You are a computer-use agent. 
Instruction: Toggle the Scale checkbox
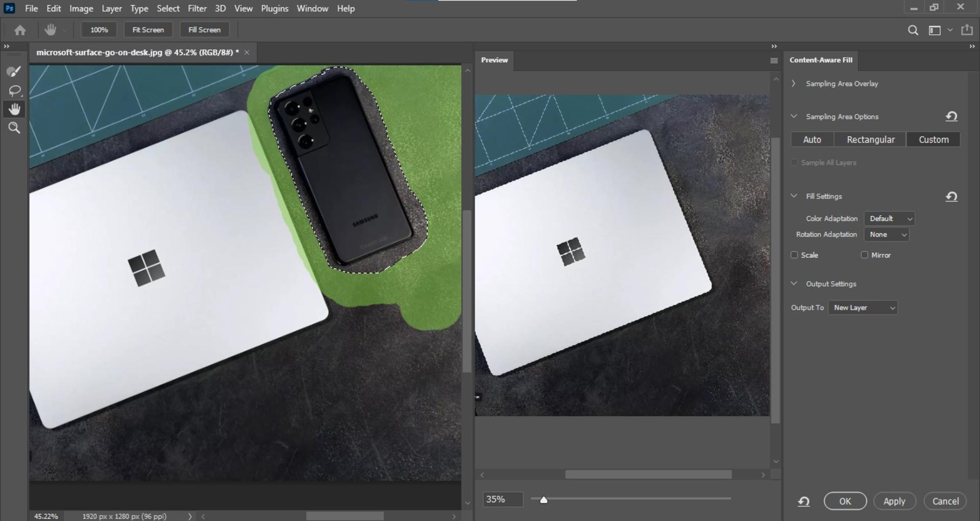(x=794, y=255)
